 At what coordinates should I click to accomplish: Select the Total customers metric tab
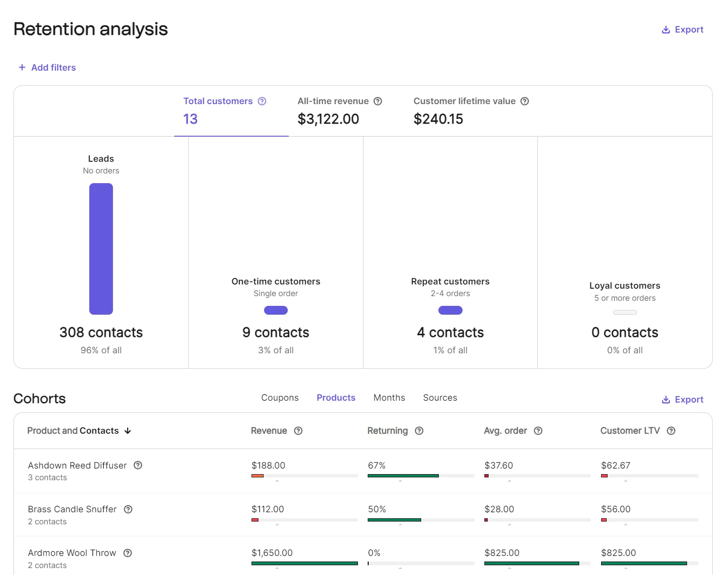(231, 111)
